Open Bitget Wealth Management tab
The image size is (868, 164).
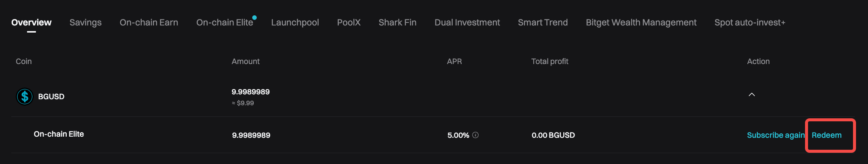point(641,22)
